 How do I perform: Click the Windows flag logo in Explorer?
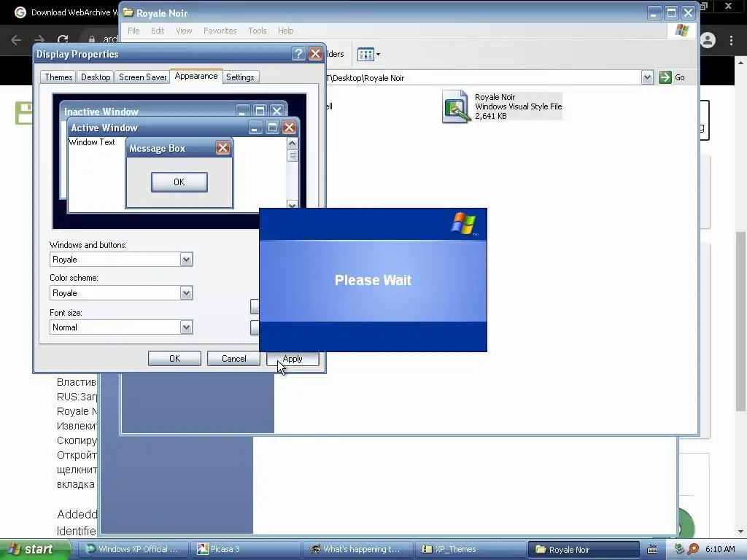pyautogui.click(x=682, y=31)
